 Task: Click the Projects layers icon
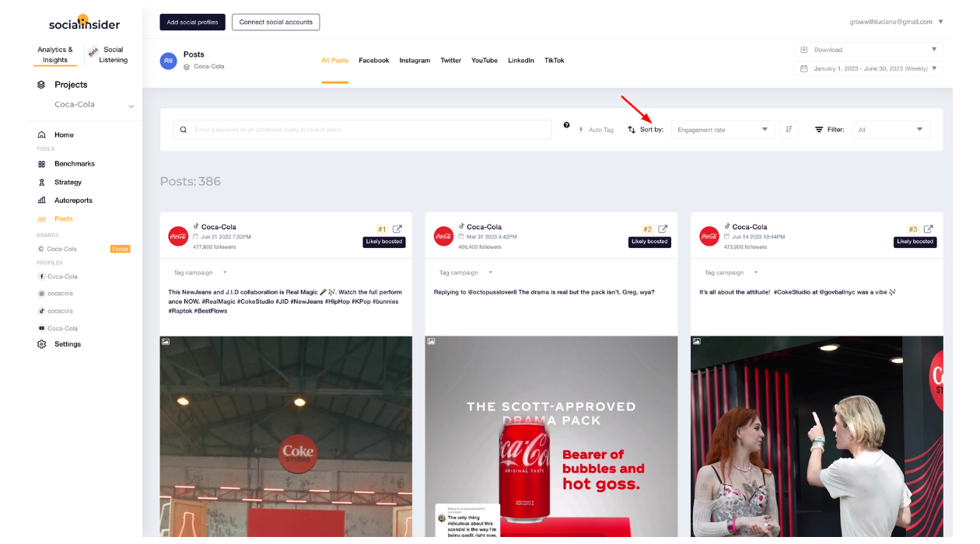(x=41, y=85)
